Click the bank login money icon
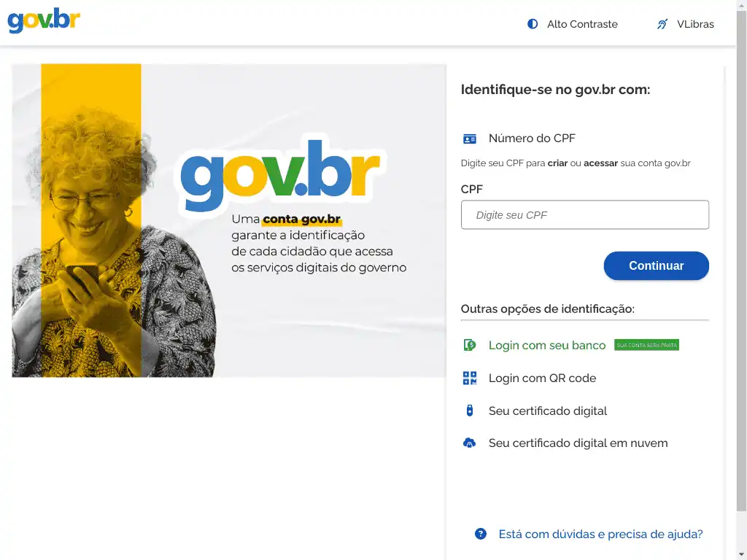The width and height of the screenshot is (747, 560). [469, 345]
